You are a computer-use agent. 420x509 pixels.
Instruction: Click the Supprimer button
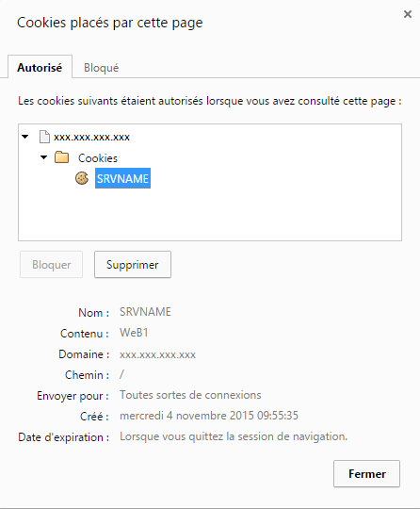[x=133, y=264]
